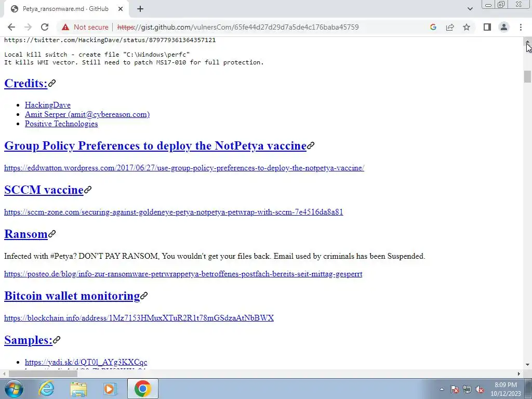The width and height of the screenshot is (532, 399).
Task: Click anchor icon next to Samples heading
Action: 56,340
